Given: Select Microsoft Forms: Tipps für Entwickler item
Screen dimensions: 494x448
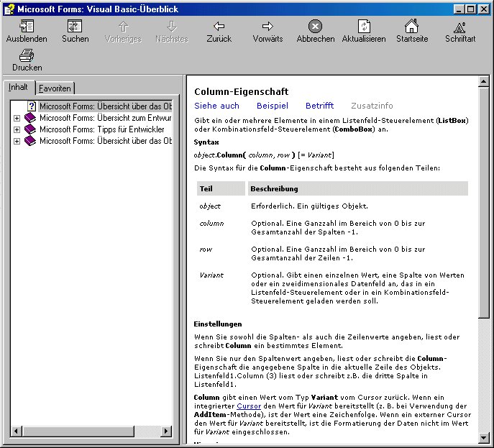Looking at the screenshot, I should click(102, 129).
